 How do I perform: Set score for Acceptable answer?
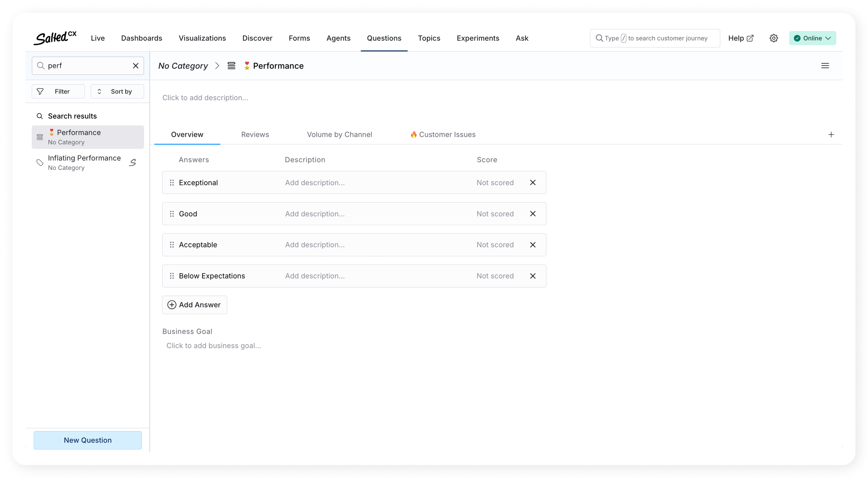point(495,245)
